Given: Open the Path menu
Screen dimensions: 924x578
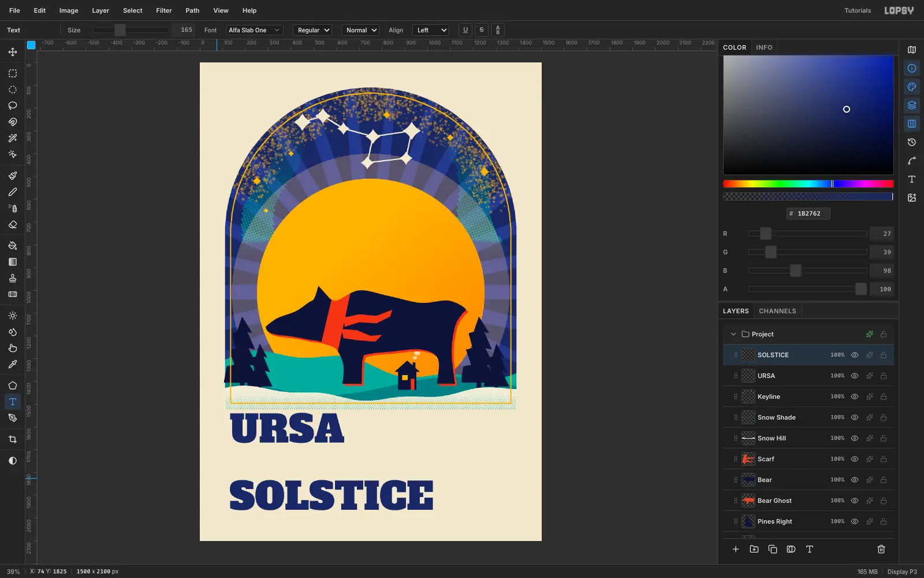Looking at the screenshot, I should pos(192,10).
